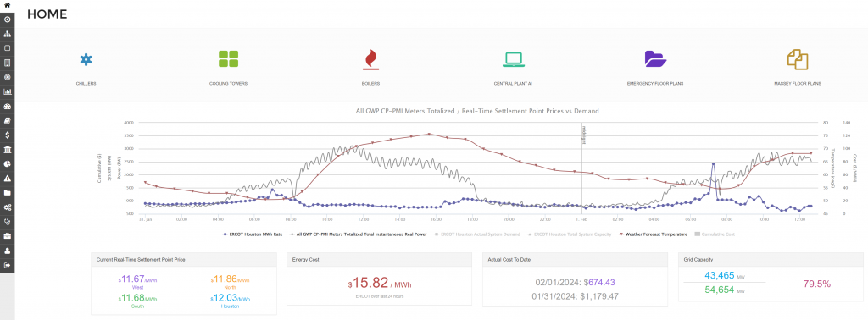Show the Cumulative Cost legend series
The image size is (868, 320).
pyautogui.click(x=715, y=234)
